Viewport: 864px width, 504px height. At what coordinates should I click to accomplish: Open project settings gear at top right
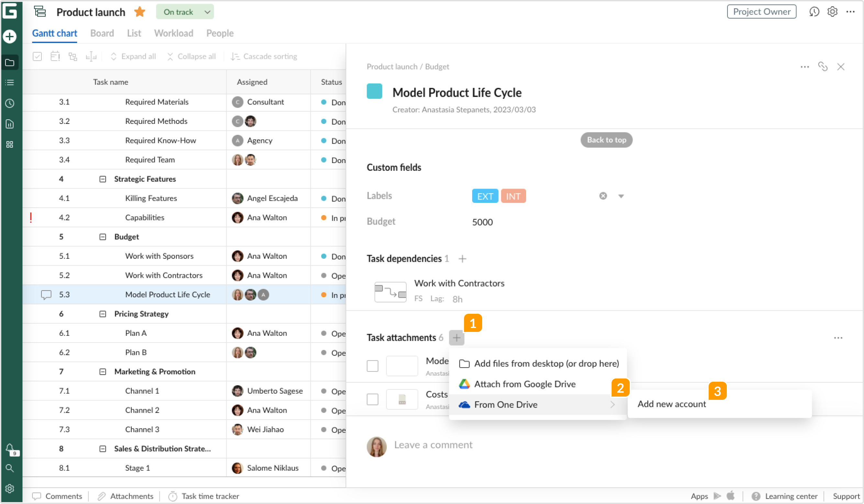click(832, 12)
